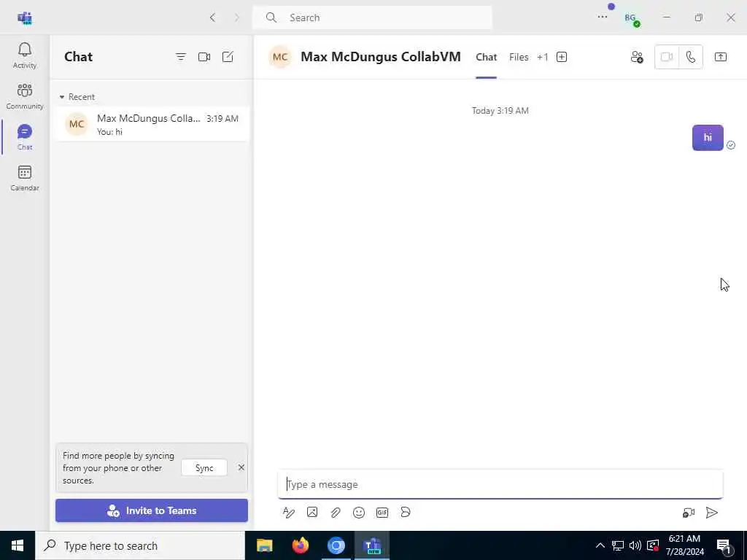Select the Chat sidebar icon
This screenshot has width=747, height=560.
[x=25, y=137]
